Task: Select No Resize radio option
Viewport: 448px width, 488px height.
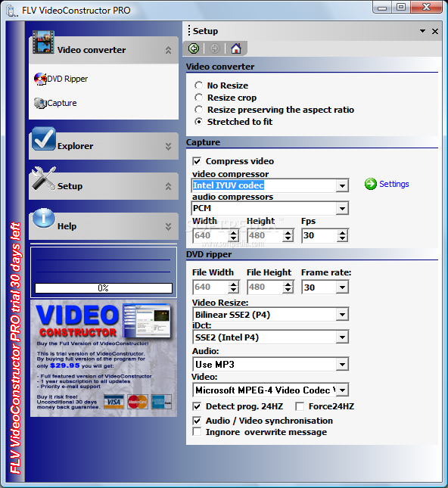Action: click(x=198, y=85)
